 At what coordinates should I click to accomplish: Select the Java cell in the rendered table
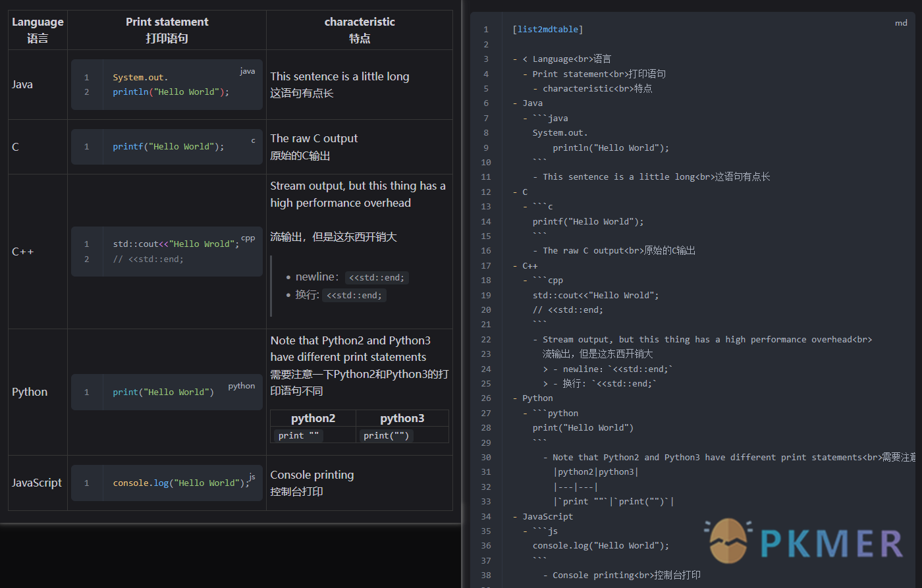[x=38, y=84]
